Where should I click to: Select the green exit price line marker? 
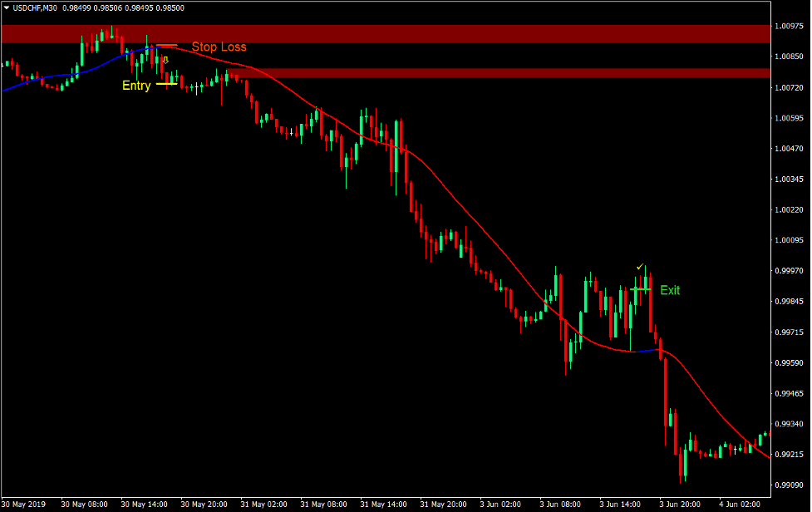coord(640,289)
